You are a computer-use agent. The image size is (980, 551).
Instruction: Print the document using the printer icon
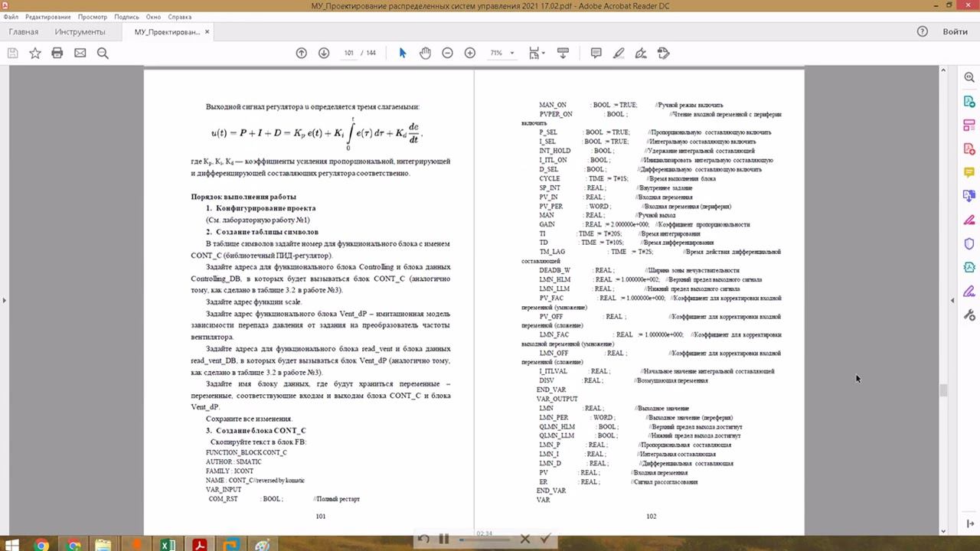click(x=57, y=53)
